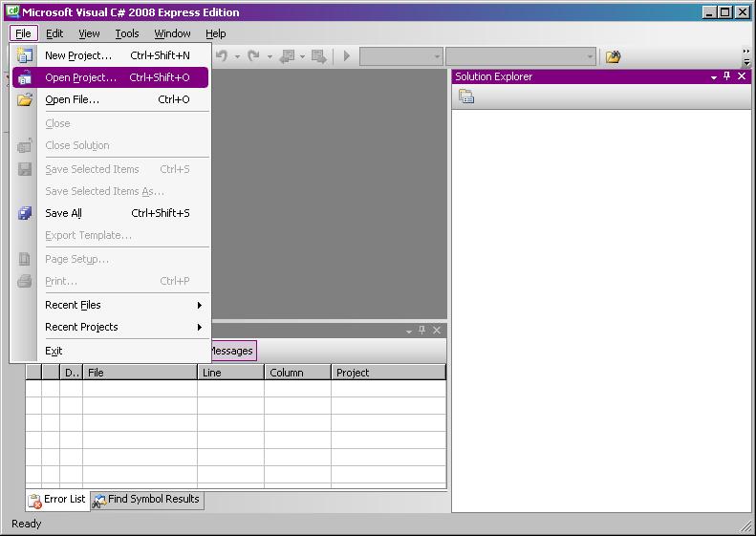Click the Undo toolbar icon

pos(222,56)
